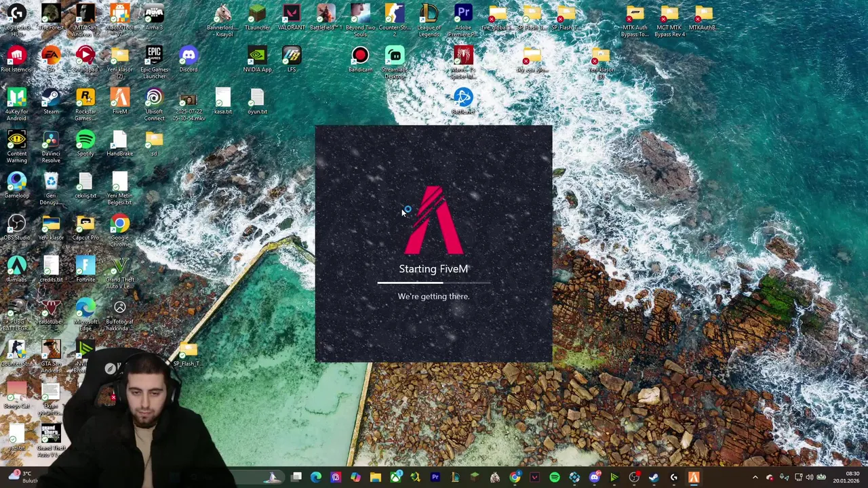Select the PUBG BATTLEGROUNDS desktop icon
Image resolution: width=868 pixels, height=488 pixels.
(x=16, y=313)
